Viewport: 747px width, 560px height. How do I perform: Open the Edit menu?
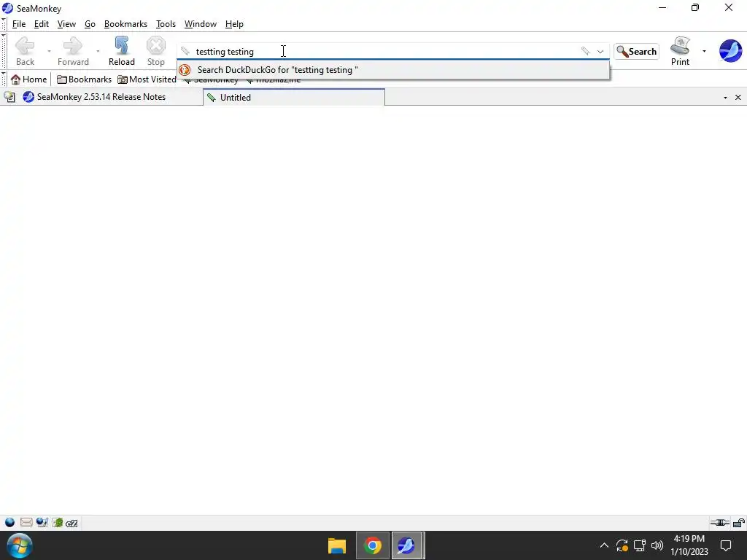coord(42,24)
